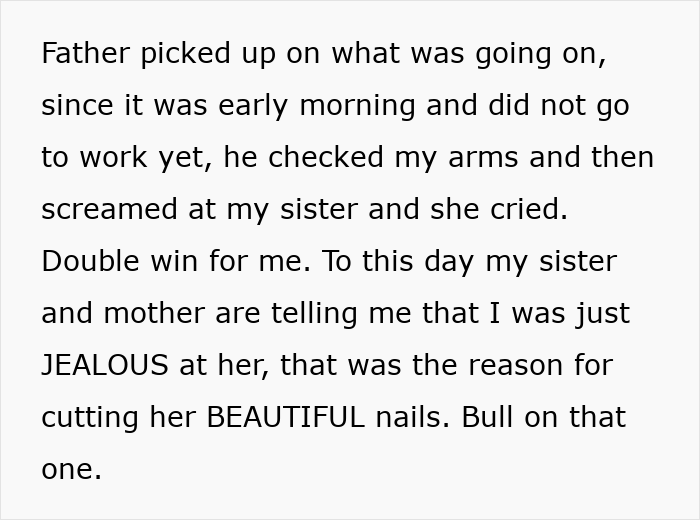Click the word "cried" in the text
Image resolution: width=700 pixels, height=520 pixels.
pos(530,209)
